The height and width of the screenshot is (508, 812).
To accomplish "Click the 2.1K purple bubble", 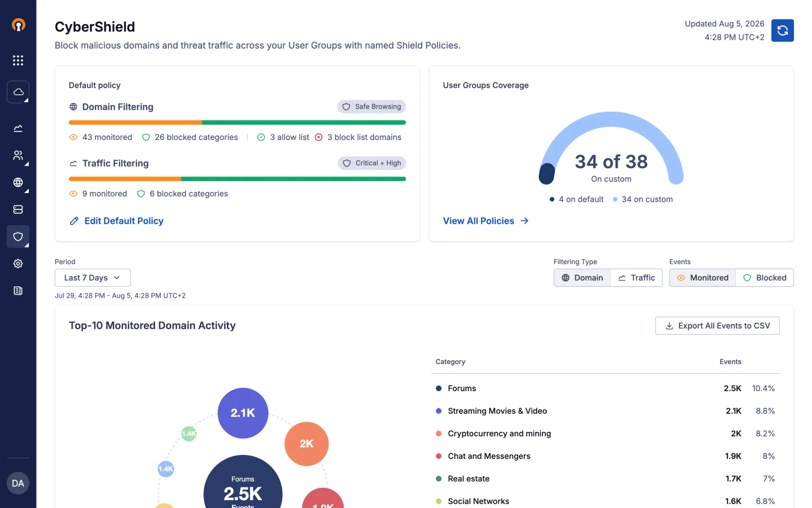I will click(x=243, y=413).
